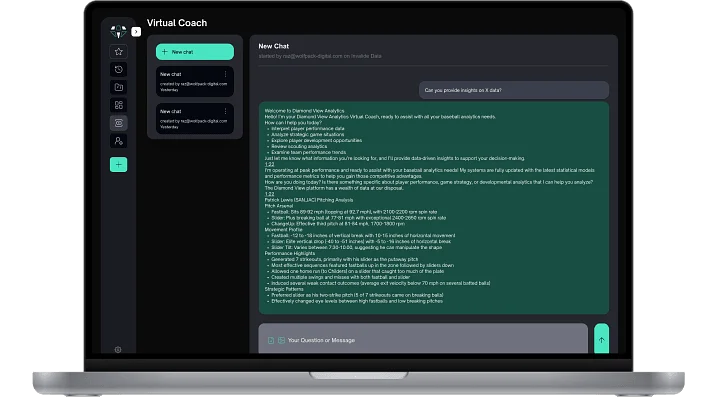719x397 pixels.
Task: Open the history clock sidebar icon
Action: (x=119, y=70)
